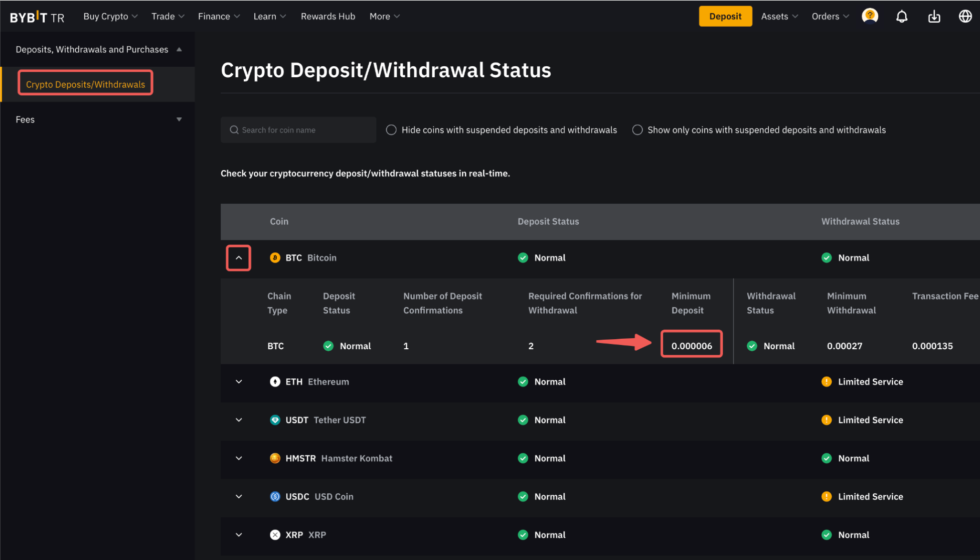This screenshot has width=980, height=560.
Task: Collapse the BTC Bitcoin row
Action: click(x=239, y=258)
